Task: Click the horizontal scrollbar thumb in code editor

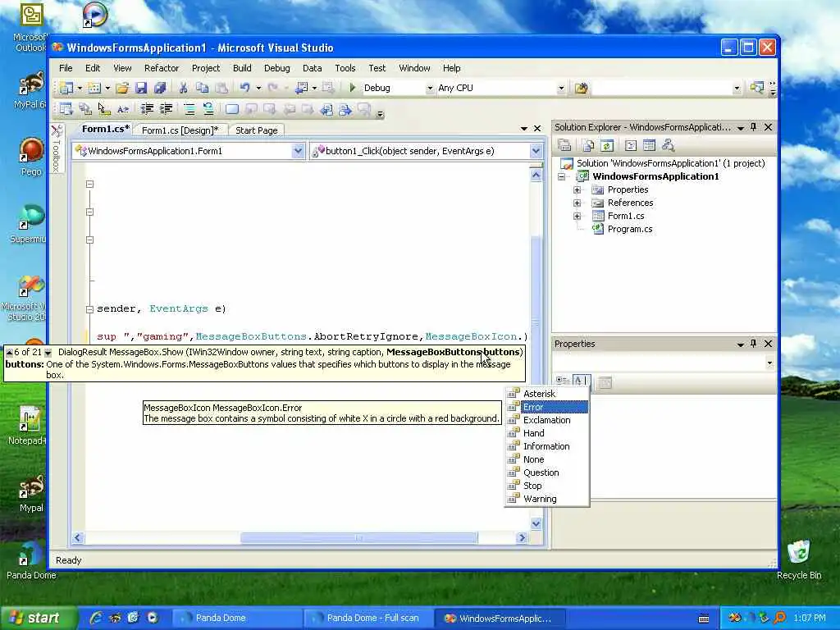Action: tap(358, 537)
